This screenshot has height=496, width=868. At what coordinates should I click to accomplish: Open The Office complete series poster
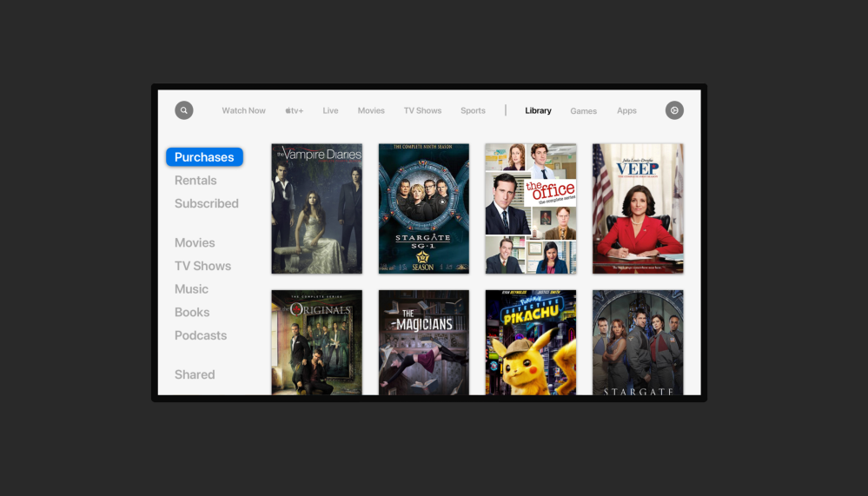pos(531,208)
